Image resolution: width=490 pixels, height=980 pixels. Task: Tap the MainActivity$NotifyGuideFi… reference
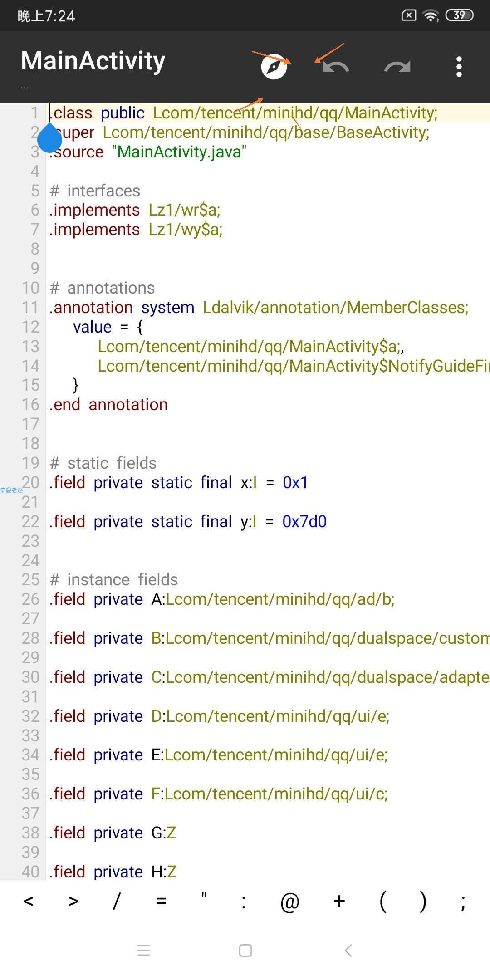(294, 366)
